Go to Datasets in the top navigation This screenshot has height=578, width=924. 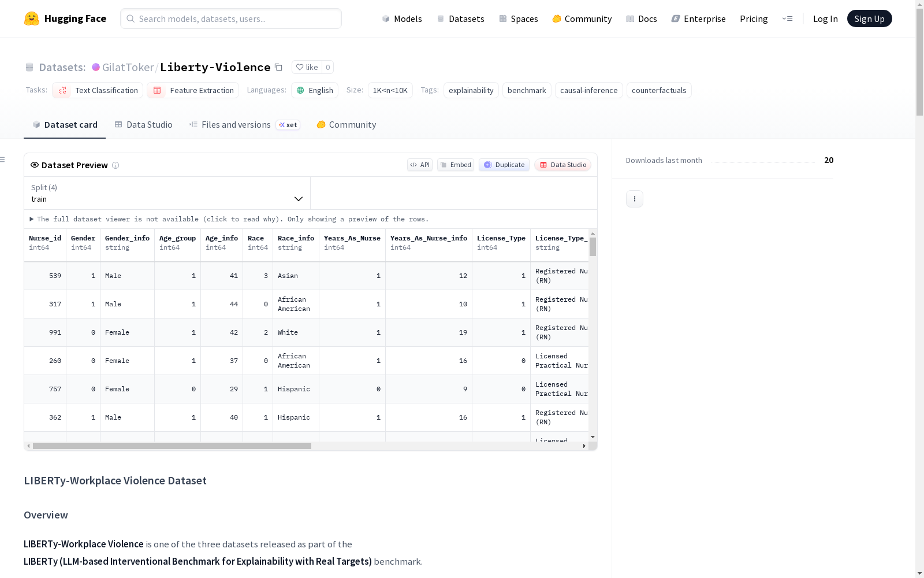(460, 18)
